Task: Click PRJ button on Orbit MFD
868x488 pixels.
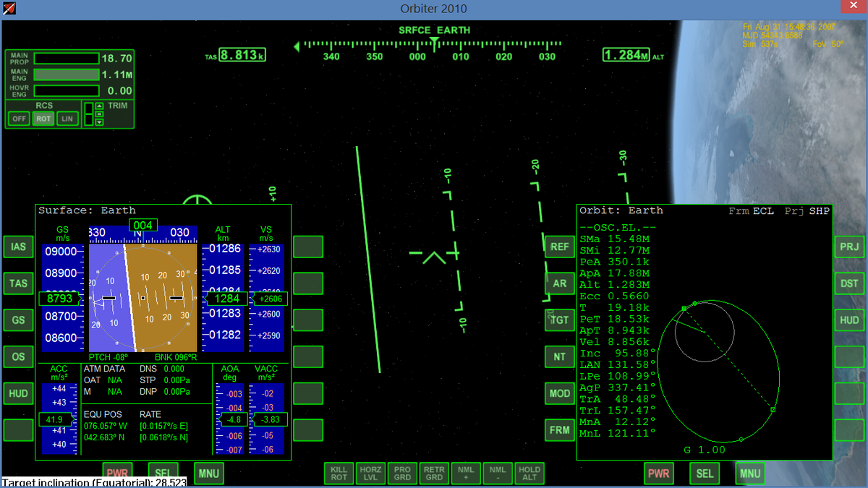Action: pos(849,247)
